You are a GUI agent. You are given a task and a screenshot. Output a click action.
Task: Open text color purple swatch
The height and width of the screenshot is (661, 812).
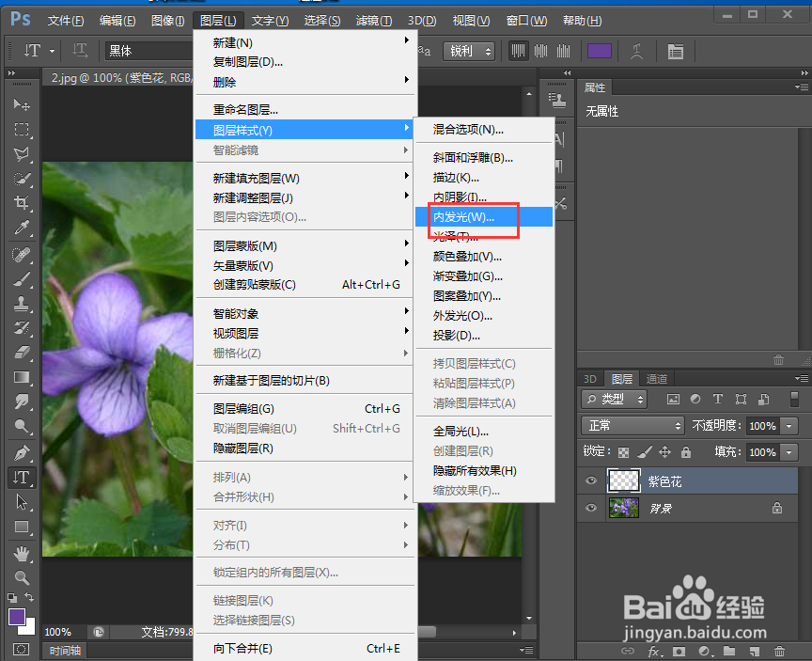pos(600,52)
